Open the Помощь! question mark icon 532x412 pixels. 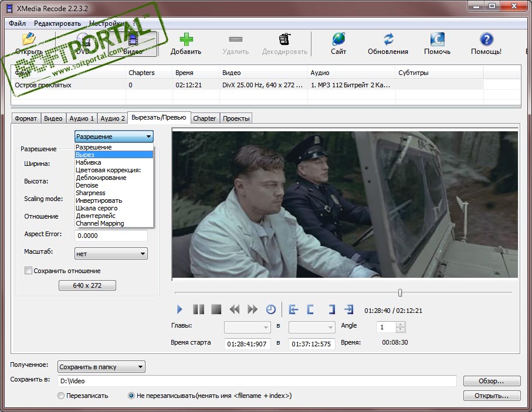tap(486, 39)
